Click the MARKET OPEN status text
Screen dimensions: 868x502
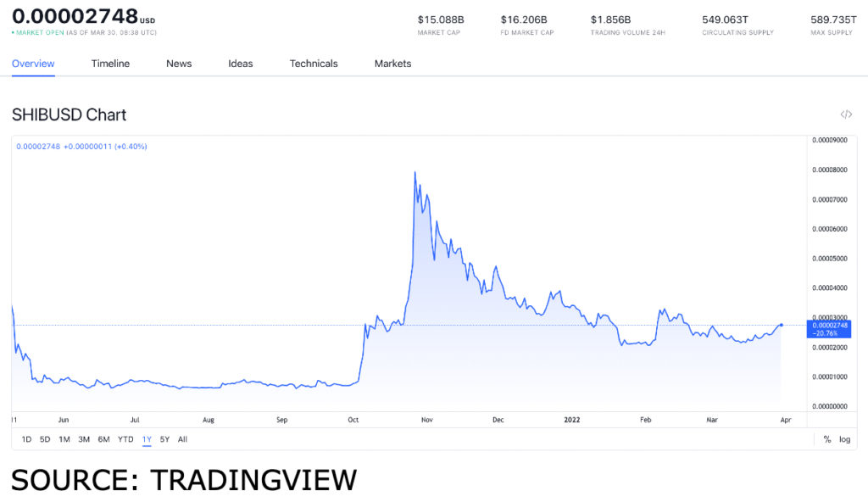point(40,33)
